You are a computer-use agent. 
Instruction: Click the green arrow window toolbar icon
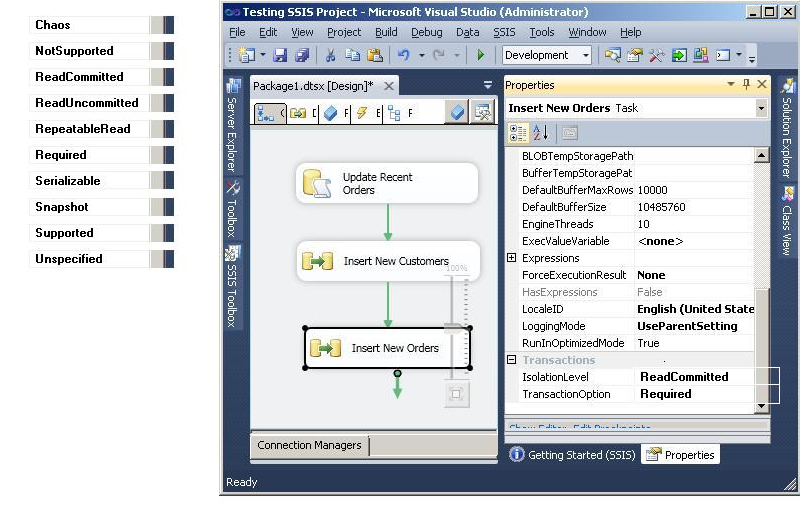[x=679, y=55]
